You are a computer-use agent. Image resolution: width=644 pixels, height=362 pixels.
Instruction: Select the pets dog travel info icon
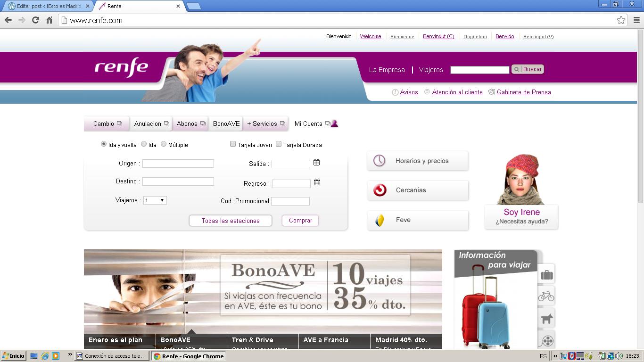click(x=546, y=319)
